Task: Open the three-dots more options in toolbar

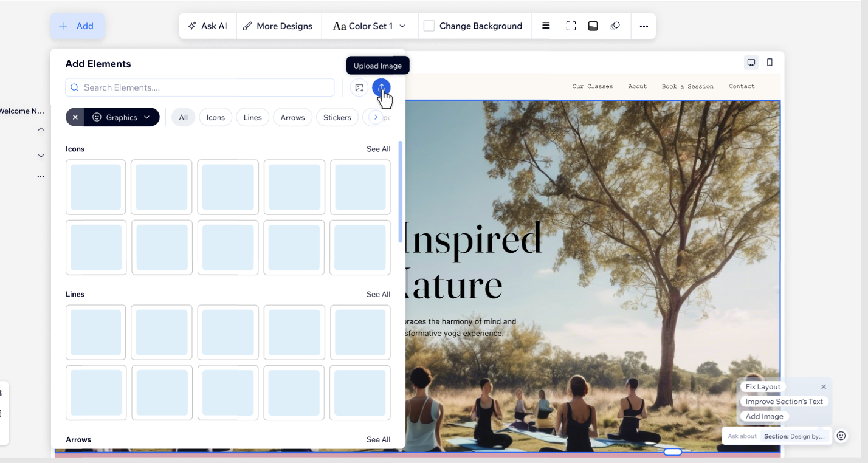Action: [x=644, y=26]
